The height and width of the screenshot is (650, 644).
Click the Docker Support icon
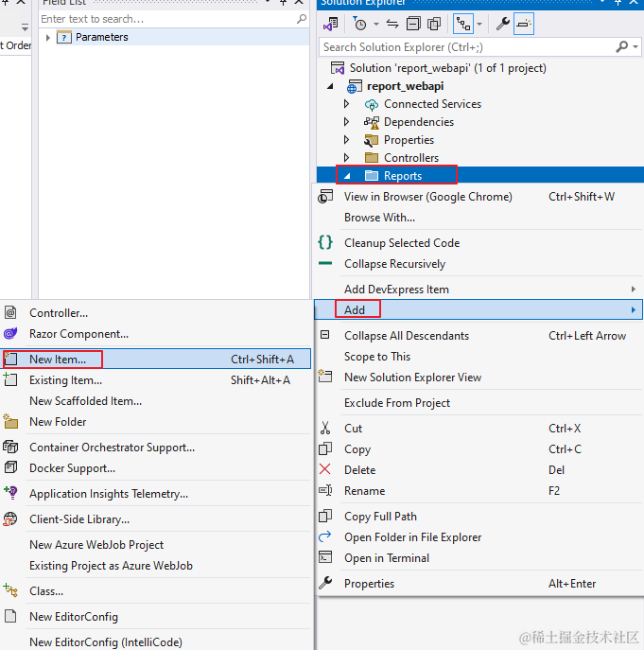[10, 467]
